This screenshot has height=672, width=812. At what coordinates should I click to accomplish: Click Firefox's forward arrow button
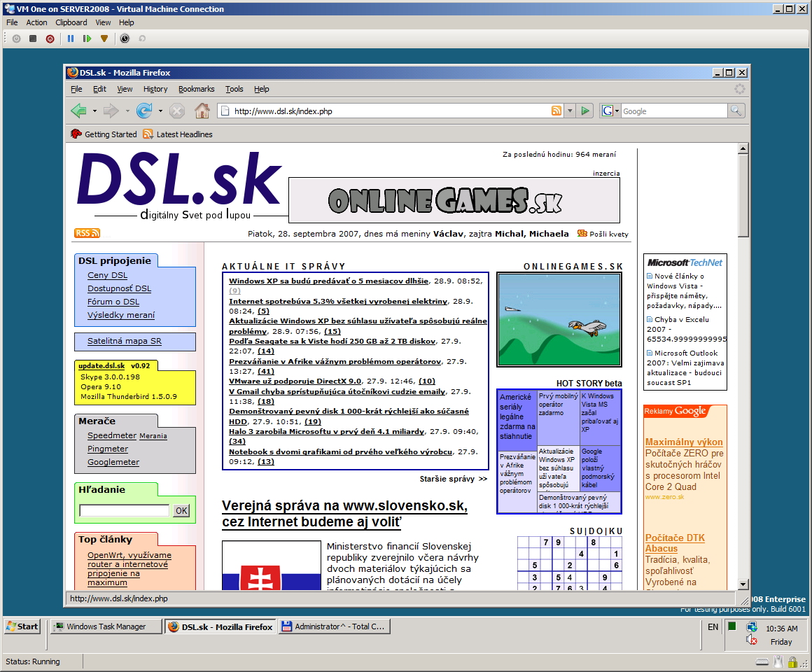tap(111, 111)
